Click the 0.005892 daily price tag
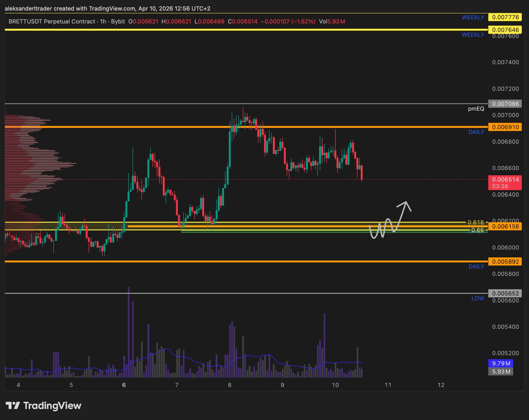 pos(505,262)
